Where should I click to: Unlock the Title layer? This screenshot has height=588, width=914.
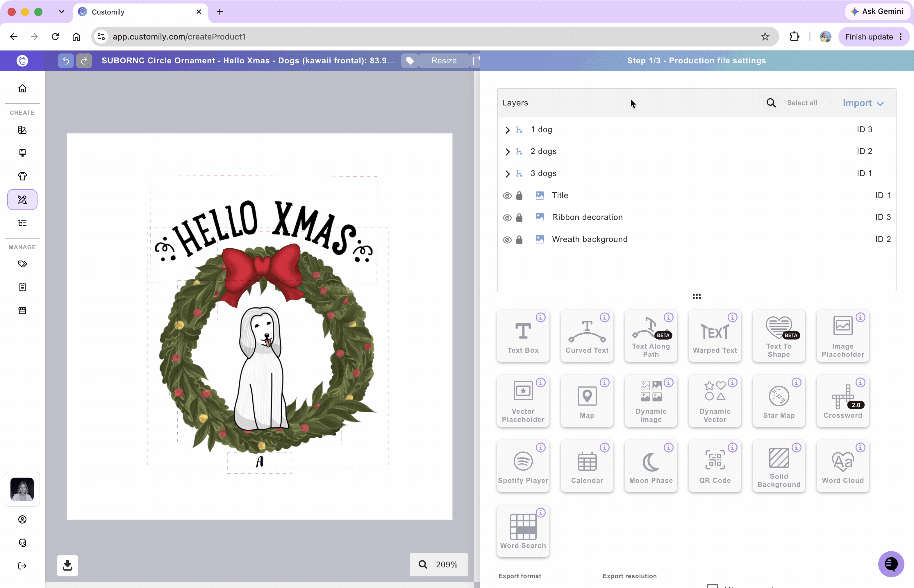(x=519, y=196)
